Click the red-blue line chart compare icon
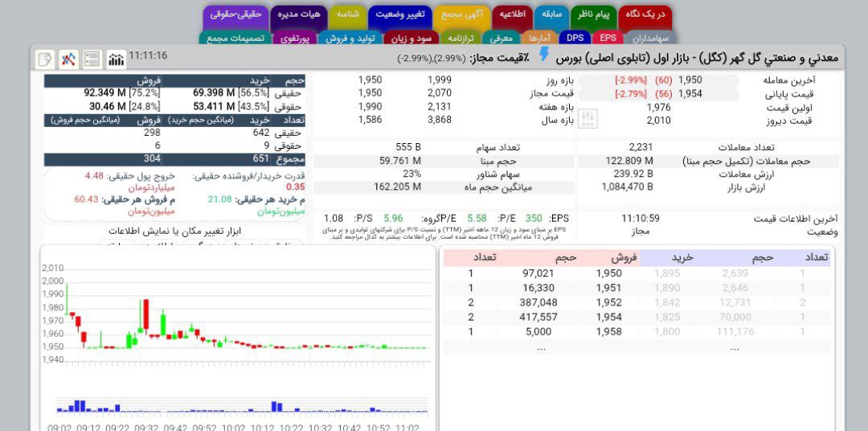The width and height of the screenshot is (868, 431). coord(68,59)
